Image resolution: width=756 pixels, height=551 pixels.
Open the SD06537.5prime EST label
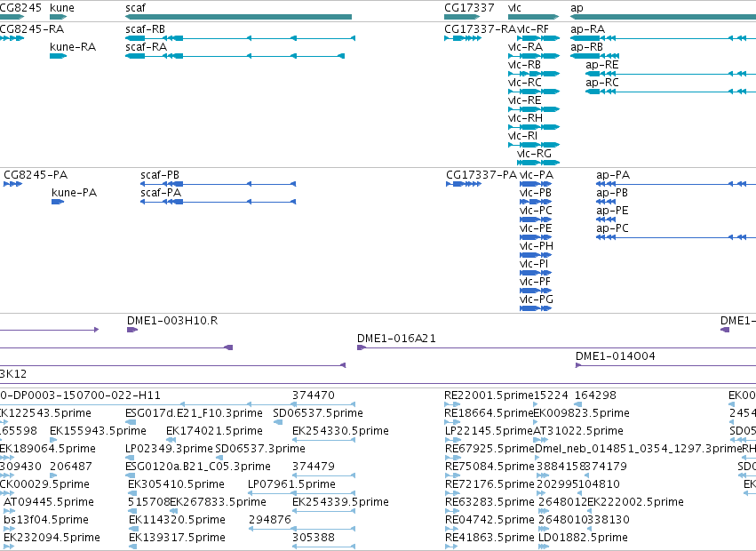(318, 413)
